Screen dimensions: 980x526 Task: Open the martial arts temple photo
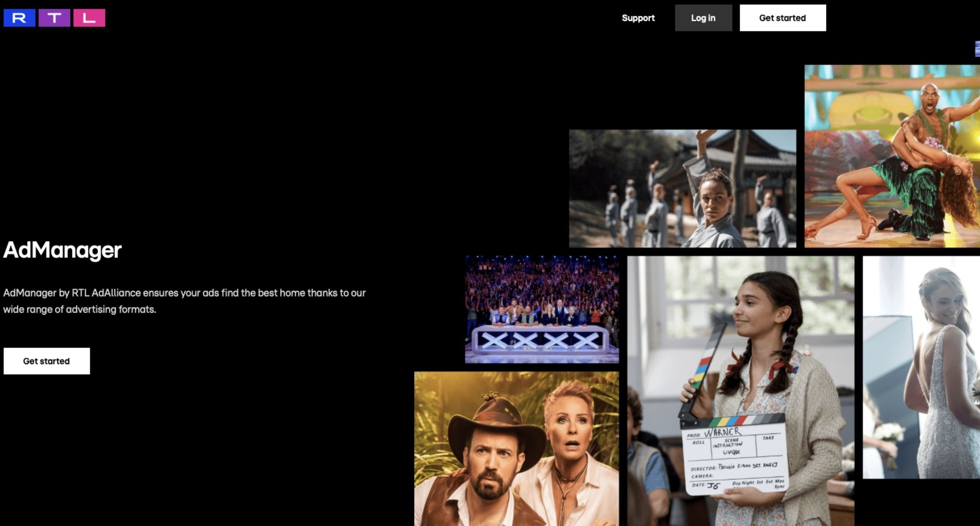click(x=682, y=188)
